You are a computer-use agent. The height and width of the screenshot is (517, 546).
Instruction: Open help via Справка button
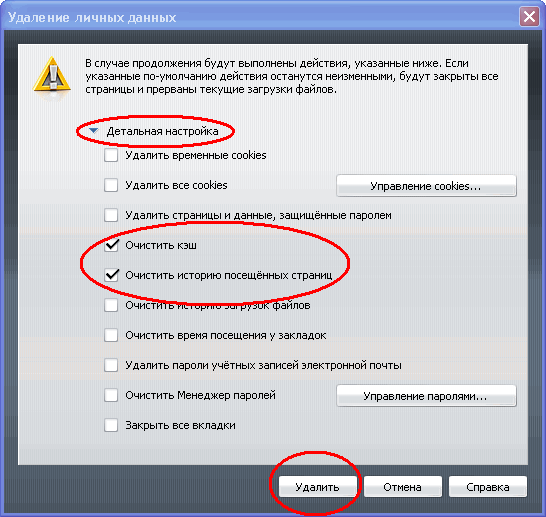[x=488, y=487]
